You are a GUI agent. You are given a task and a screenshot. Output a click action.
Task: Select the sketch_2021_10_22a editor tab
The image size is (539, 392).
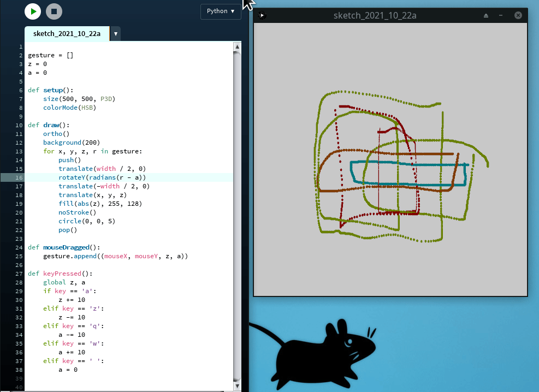[67, 34]
